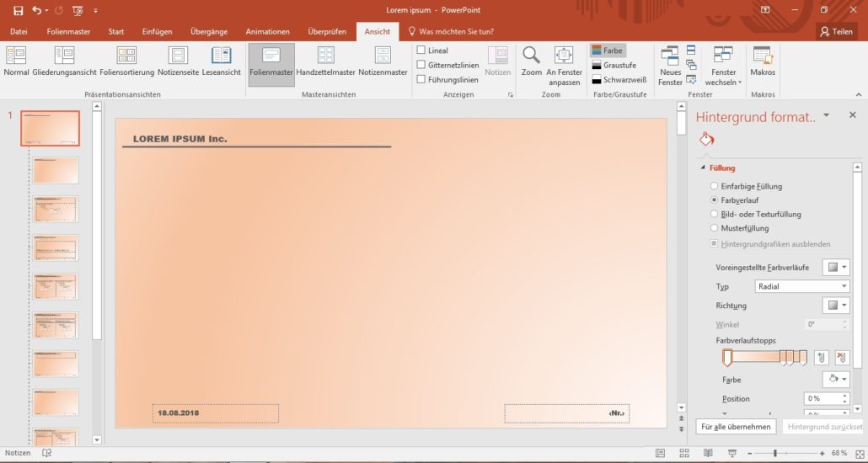Image resolution: width=868 pixels, height=463 pixels.
Task: Close the Hintergrund formatieren pane
Action: [x=853, y=115]
